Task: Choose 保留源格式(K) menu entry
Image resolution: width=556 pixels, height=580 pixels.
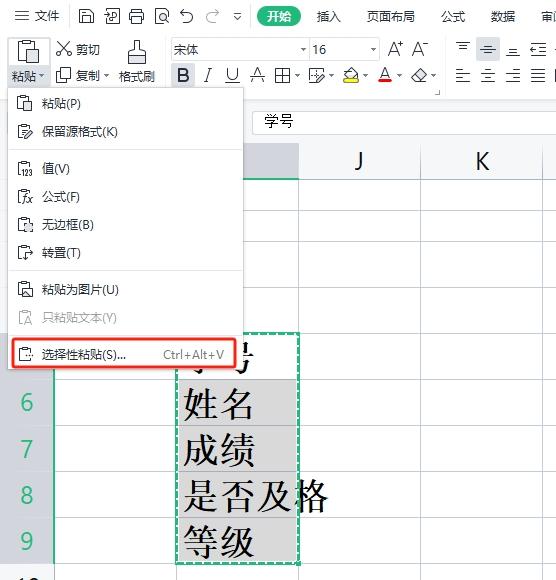Action: 125,132
